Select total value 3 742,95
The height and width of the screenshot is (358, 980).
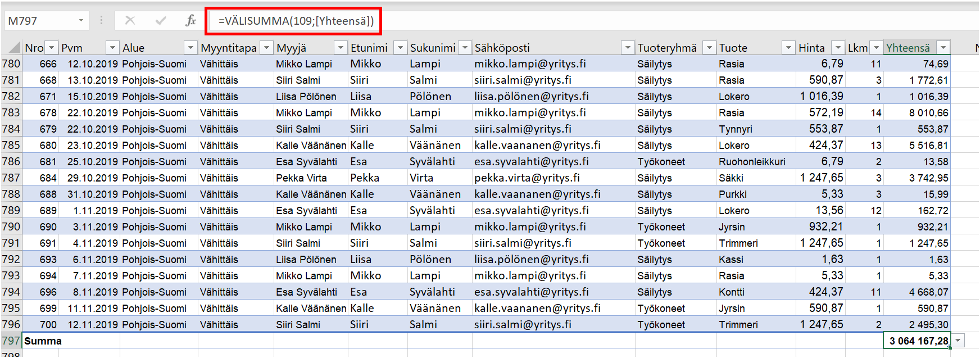[x=917, y=178]
